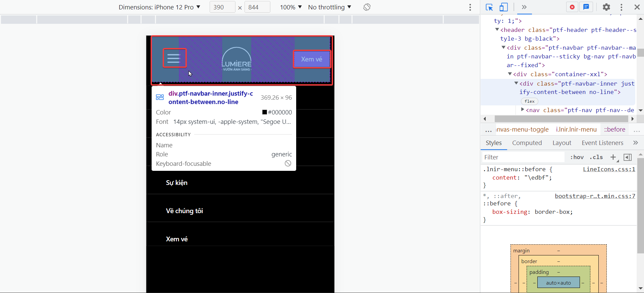Toggle the device toolbar icon
Viewport: 644px width, 293px height.
pyautogui.click(x=503, y=7)
